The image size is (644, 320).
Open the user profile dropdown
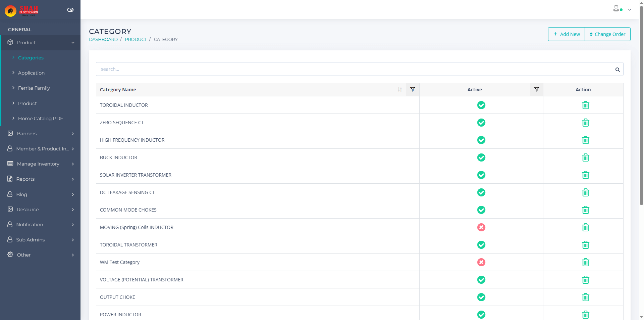click(x=622, y=9)
